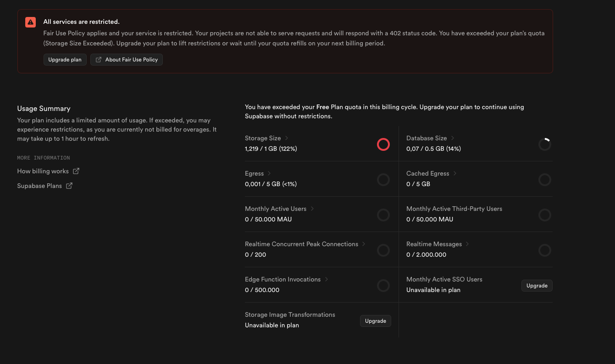Click external link icon beside Supabase Plans
Viewport: 615px width, 364px height.
(69, 186)
